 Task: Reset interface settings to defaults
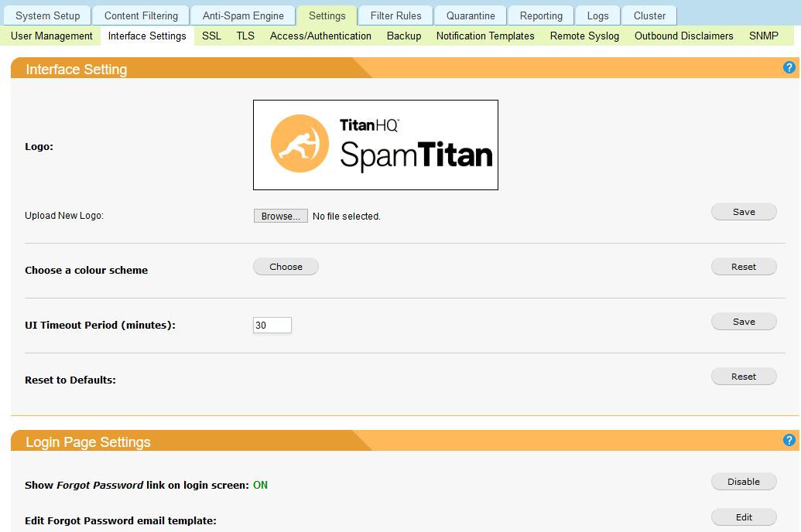(744, 377)
